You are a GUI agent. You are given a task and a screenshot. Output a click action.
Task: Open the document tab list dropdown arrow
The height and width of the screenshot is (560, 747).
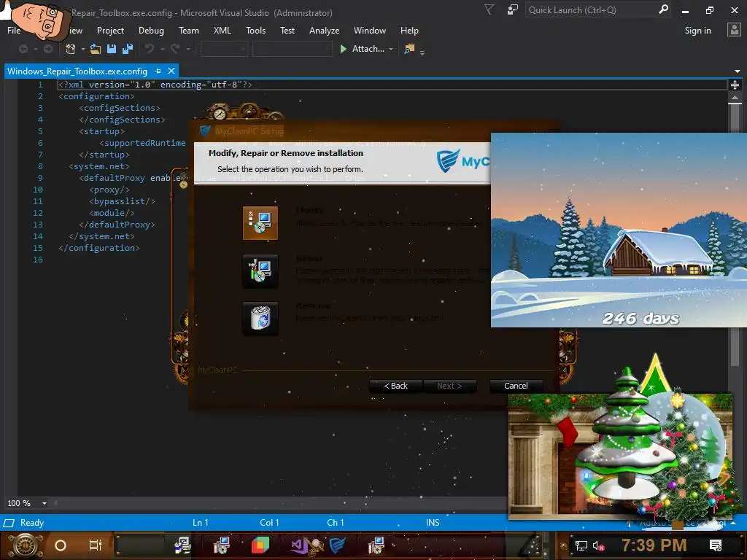coord(737,71)
